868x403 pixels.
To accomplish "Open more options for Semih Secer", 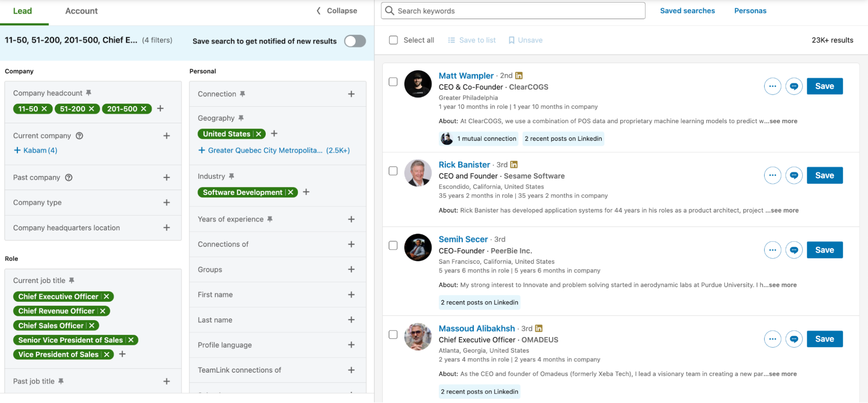I will pos(772,250).
